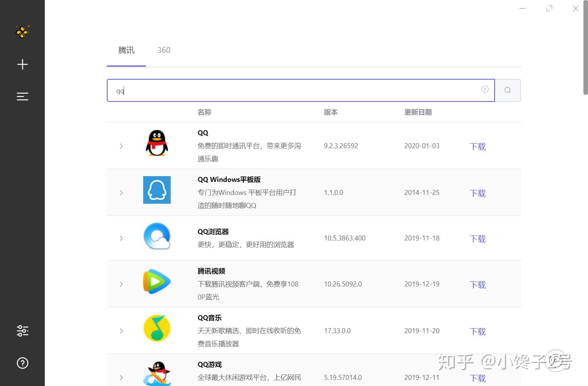The width and height of the screenshot is (588, 386).
Task: Click the vertical scrollbar thumb
Action: [x=585, y=47]
